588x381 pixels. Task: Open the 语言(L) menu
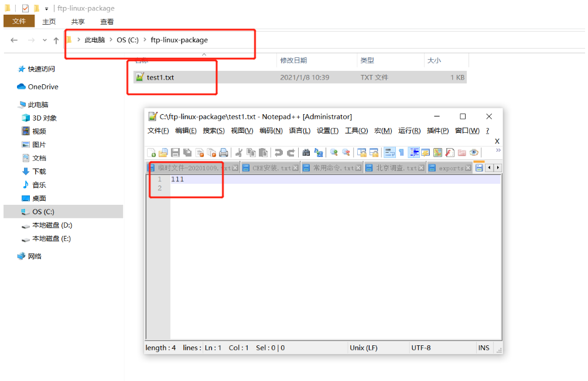click(x=300, y=131)
